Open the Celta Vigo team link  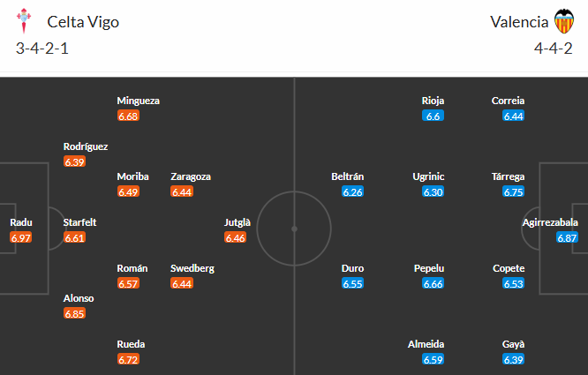click(83, 22)
